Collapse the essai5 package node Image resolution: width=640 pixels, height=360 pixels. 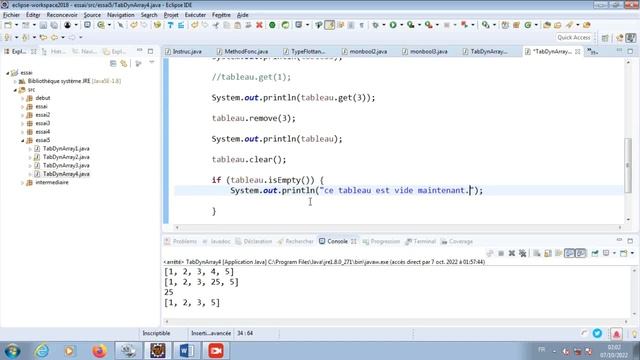coord(23,140)
